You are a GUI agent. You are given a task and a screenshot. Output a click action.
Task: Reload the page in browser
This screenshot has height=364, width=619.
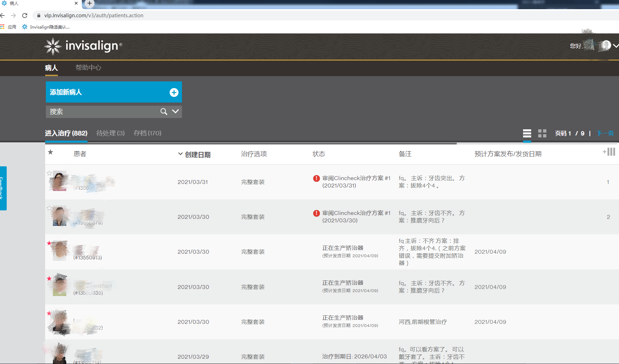(25, 16)
